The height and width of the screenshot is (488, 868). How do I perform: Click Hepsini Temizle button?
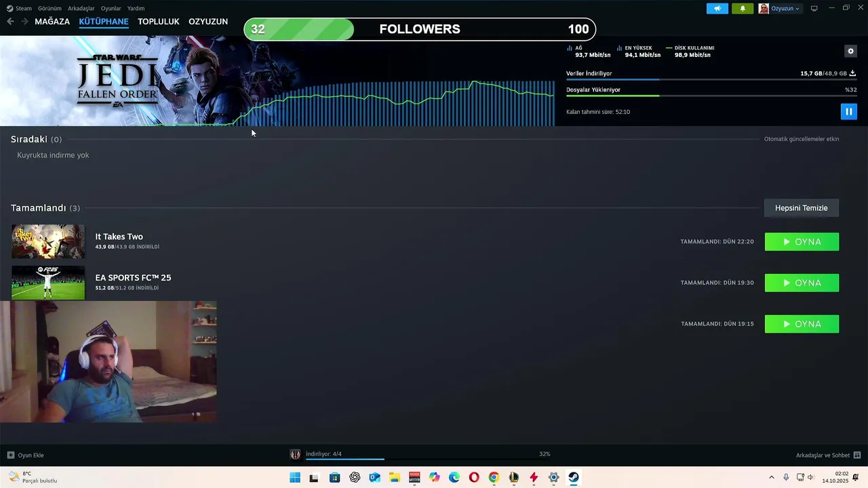[802, 208]
